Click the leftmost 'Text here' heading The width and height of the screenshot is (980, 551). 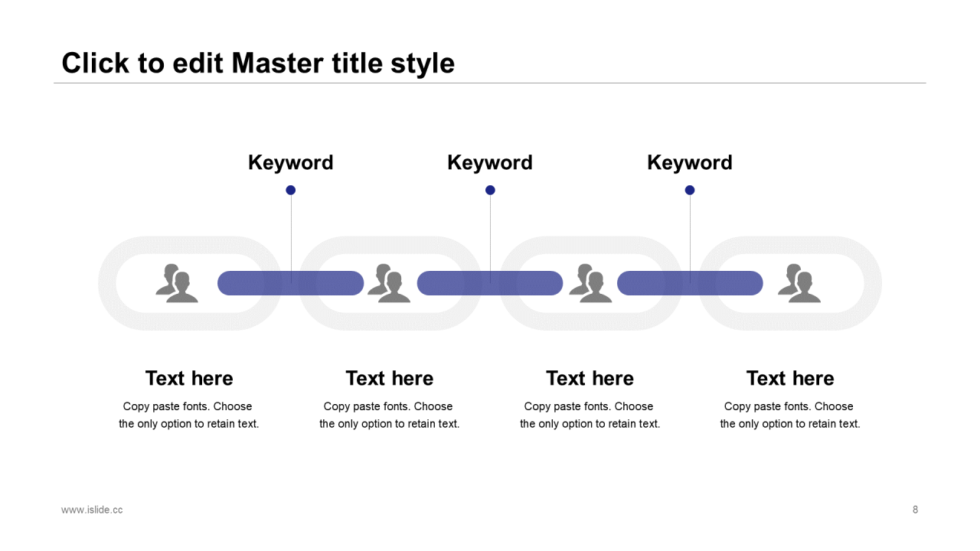[x=189, y=378]
